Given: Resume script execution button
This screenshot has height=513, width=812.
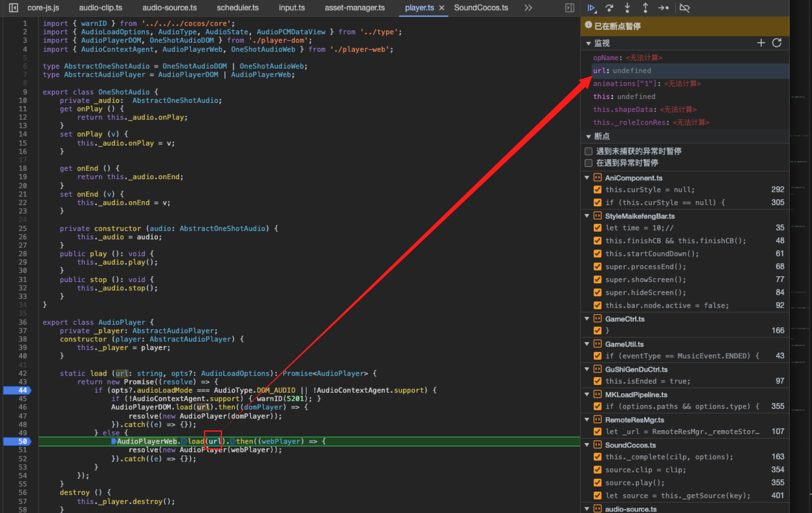Looking at the screenshot, I should click(591, 8).
